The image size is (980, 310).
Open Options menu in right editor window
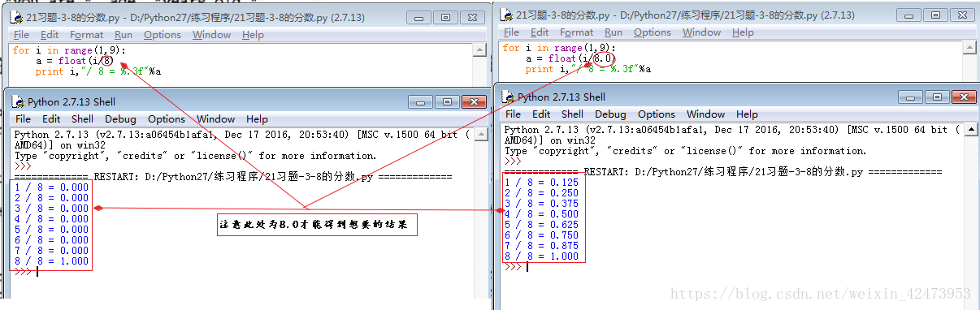click(x=653, y=32)
